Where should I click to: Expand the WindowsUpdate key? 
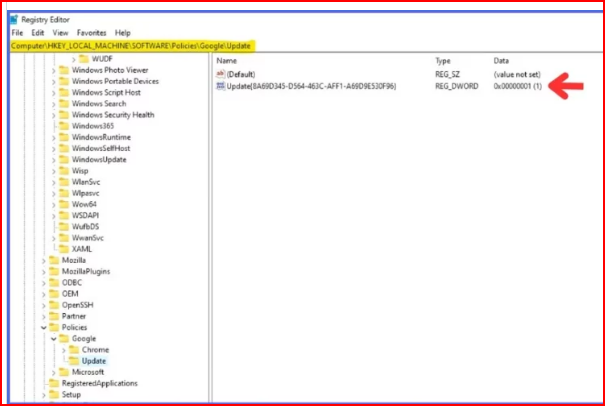[54, 160]
